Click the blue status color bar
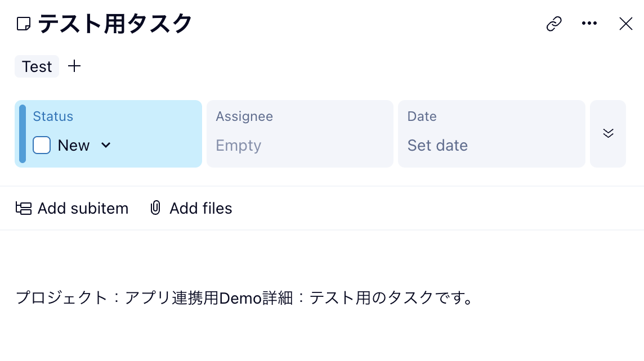Viewport: 644px width, 361px height. [x=23, y=134]
